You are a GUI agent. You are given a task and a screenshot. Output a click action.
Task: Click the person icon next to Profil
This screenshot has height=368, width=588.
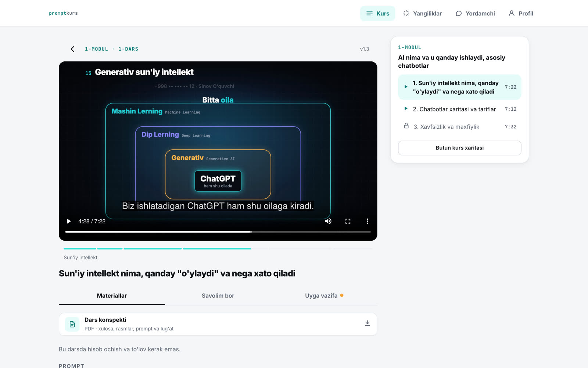click(511, 13)
